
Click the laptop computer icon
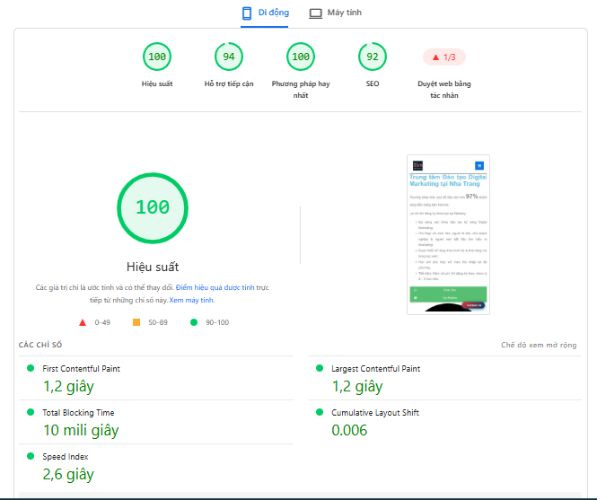click(x=316, y=13)
